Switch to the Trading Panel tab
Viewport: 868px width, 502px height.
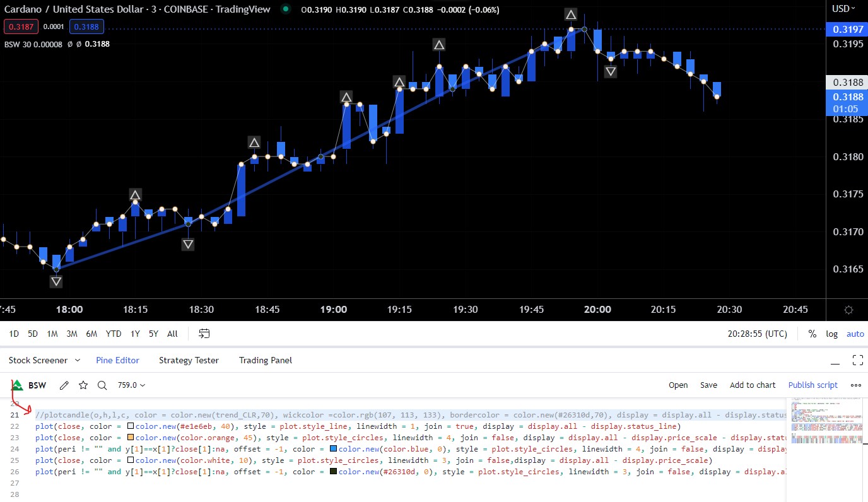coord(265,361)
